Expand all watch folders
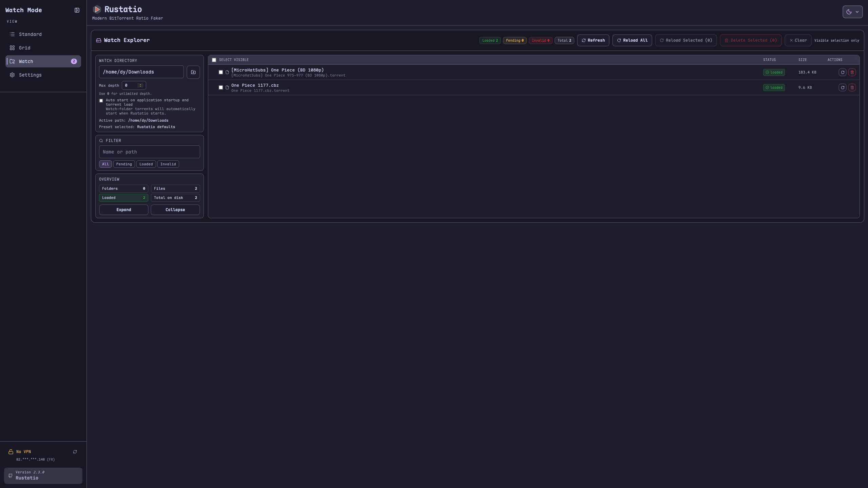This screenshot has height=488, width=868. point(123,209)
